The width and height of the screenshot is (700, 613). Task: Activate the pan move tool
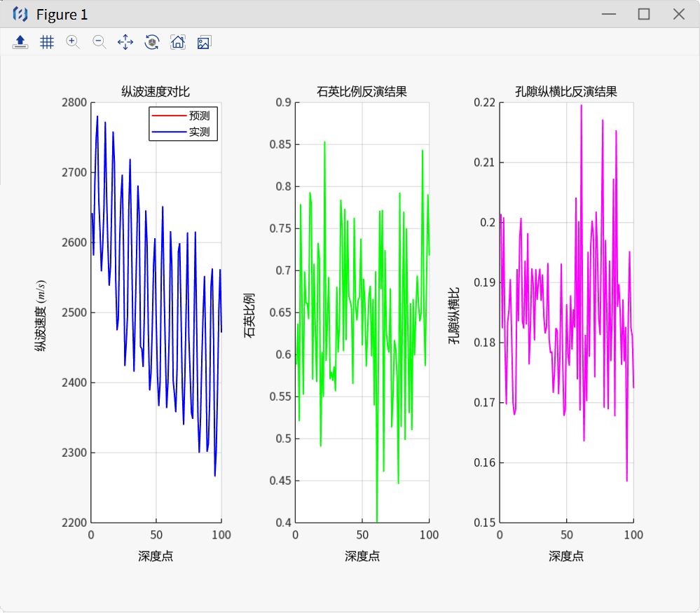[x=125, y=43]
